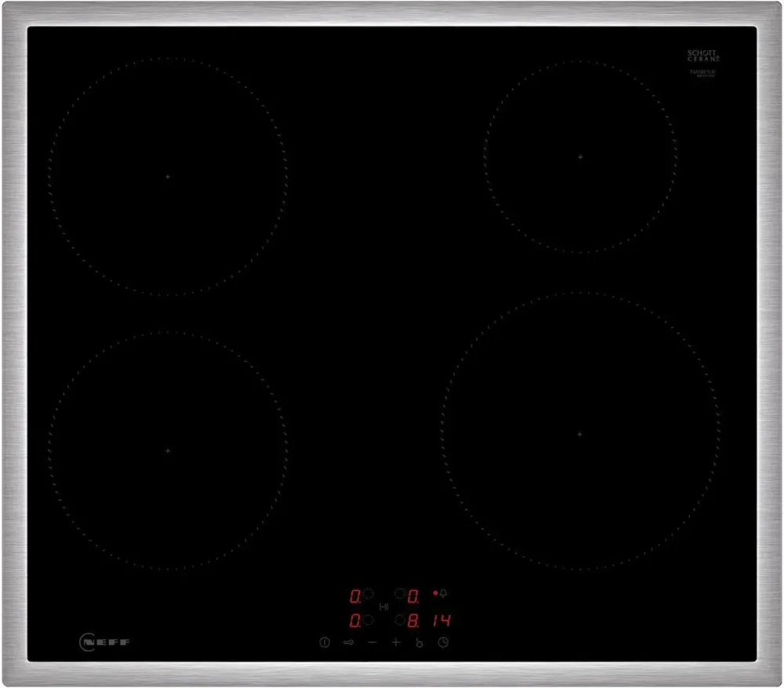The image size is (784, 688).
Task: Click center cross of large front-right cooking zone
Action: 579,434
